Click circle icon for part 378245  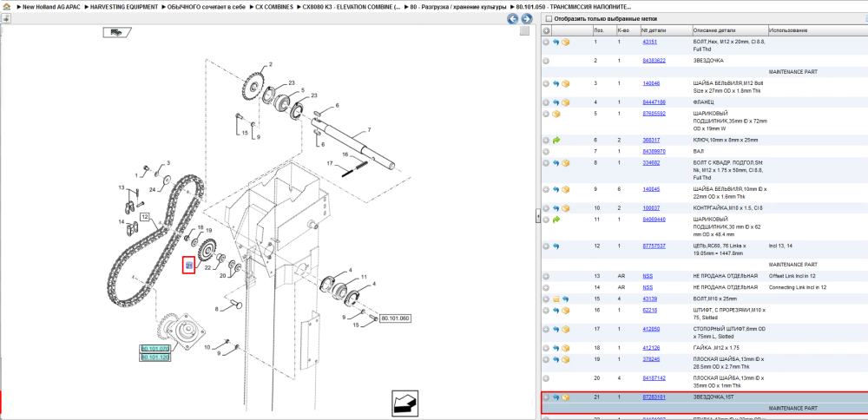[546, 359]
